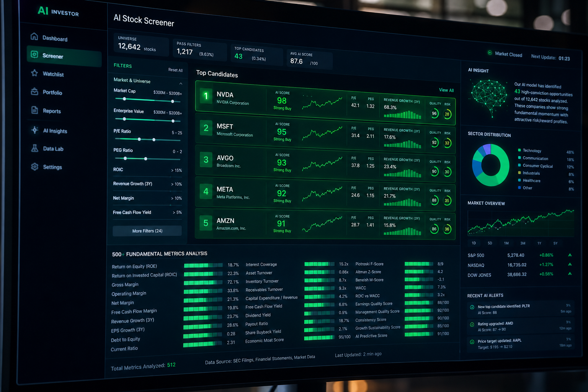Open the Dashboard home icon

(x=34, y=36)
